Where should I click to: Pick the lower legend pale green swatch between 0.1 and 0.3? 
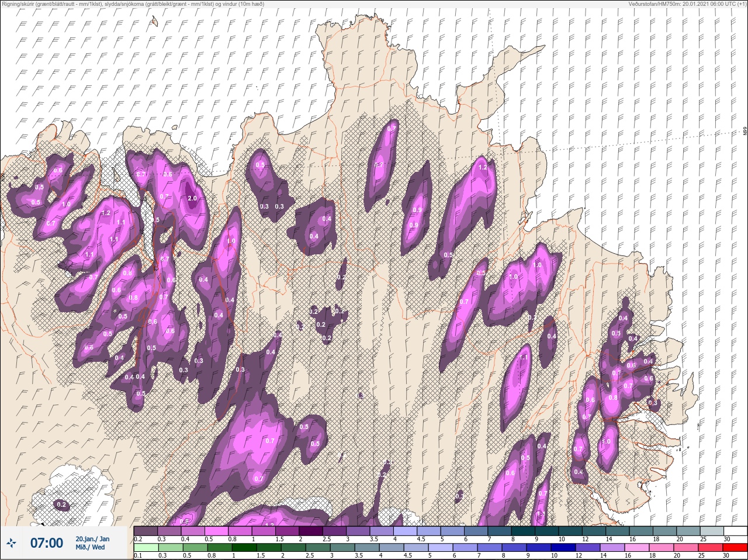[146, 548]
